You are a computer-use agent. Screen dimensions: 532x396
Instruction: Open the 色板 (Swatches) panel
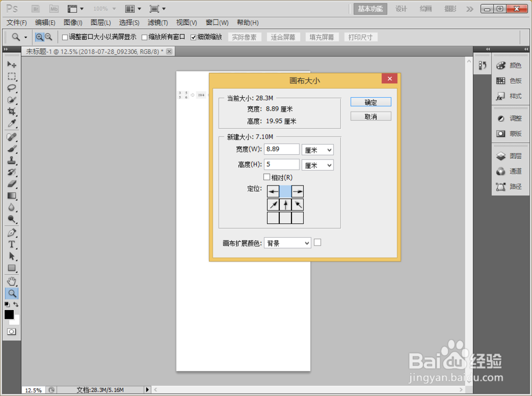[511, 80]
